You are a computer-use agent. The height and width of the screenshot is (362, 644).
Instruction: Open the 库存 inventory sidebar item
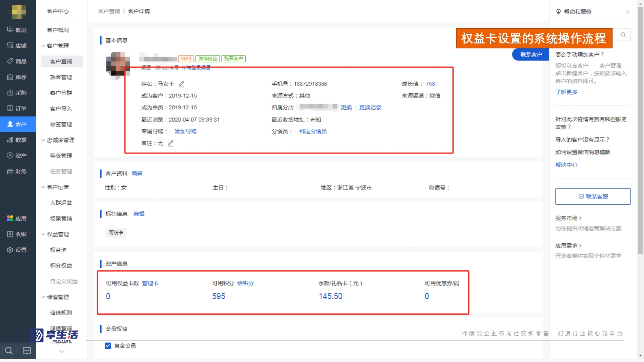tap(17, 77)
